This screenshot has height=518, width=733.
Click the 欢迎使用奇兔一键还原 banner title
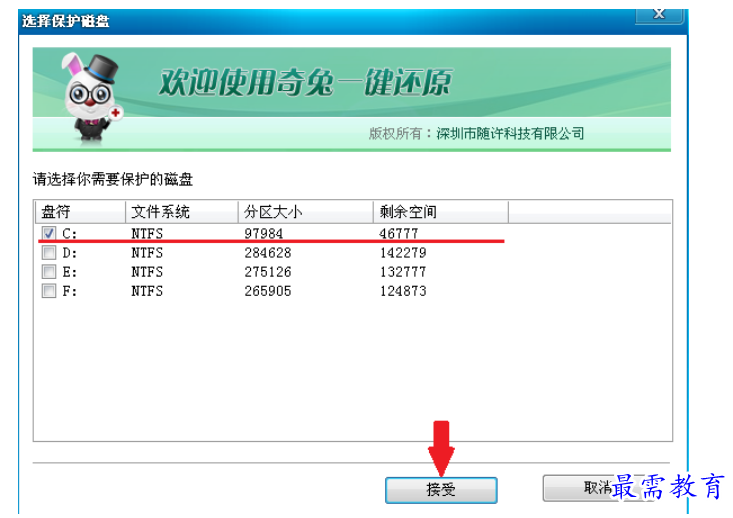click(306, 82)
